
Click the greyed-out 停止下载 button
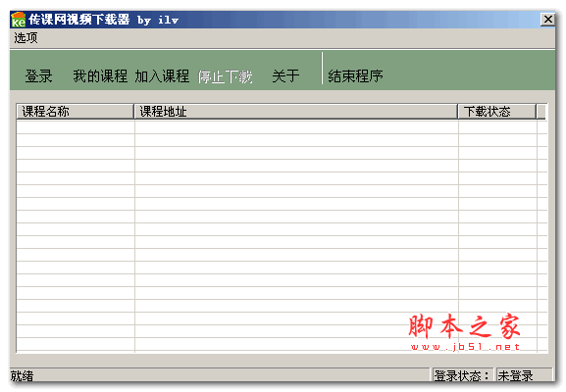click(225, 76)
